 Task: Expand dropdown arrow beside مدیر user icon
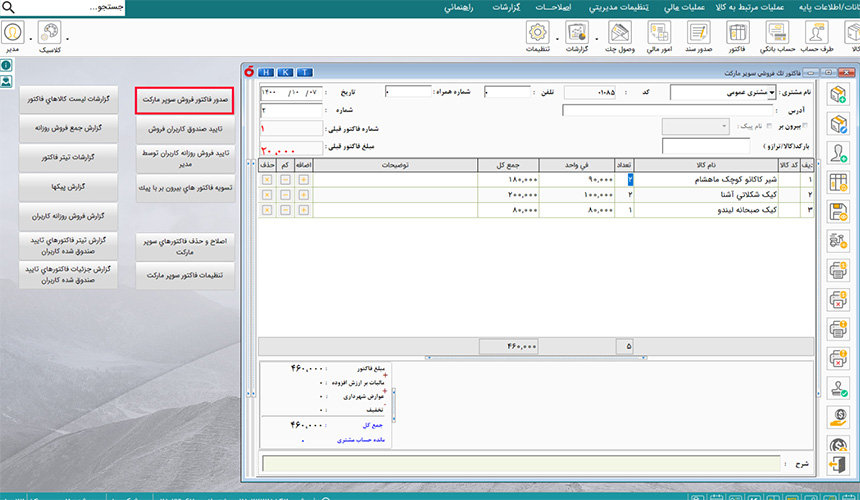[x=30, y=39]
